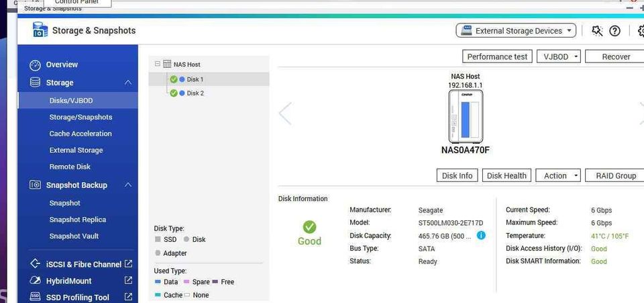Click the Seagate manufacturer value
644x303 pixels.
(431, 210)
